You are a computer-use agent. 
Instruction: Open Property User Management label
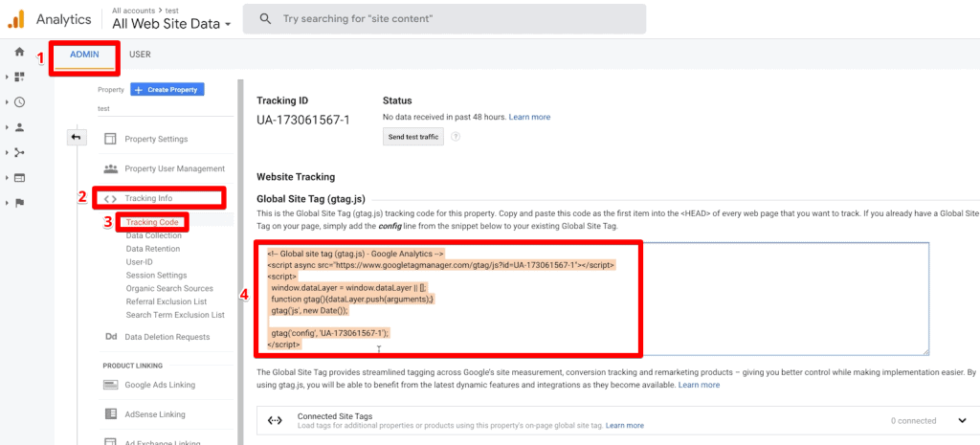174,168
